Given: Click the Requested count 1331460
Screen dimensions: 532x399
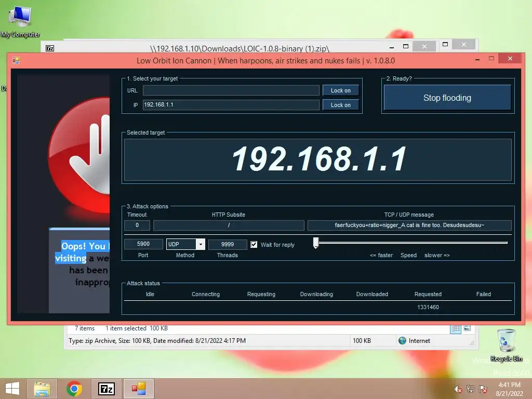Looking at the screenshot, I should (428, 307).
